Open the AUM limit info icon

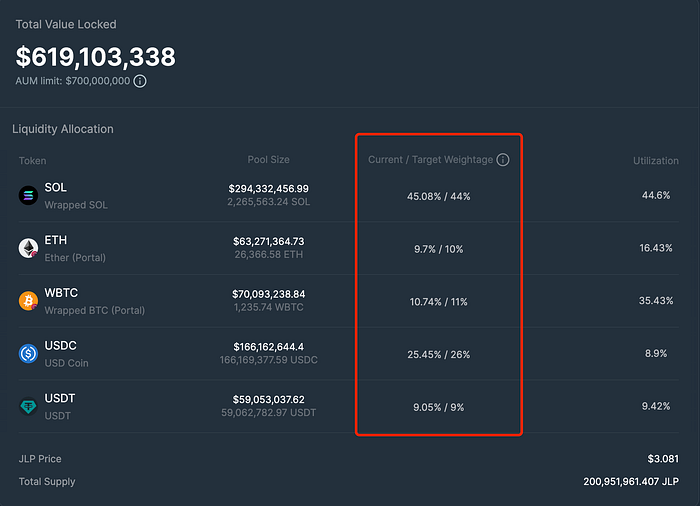[x=140, y=81]
